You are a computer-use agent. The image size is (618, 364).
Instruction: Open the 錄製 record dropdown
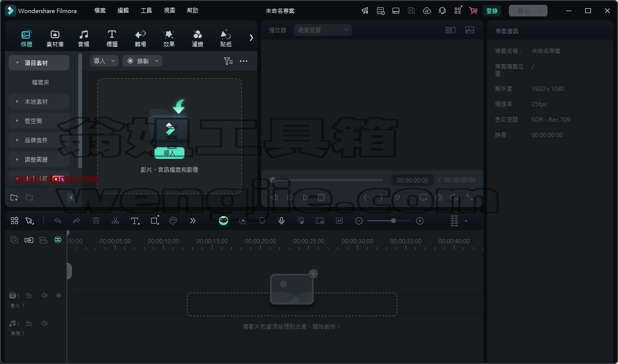[x=142, y=61]
